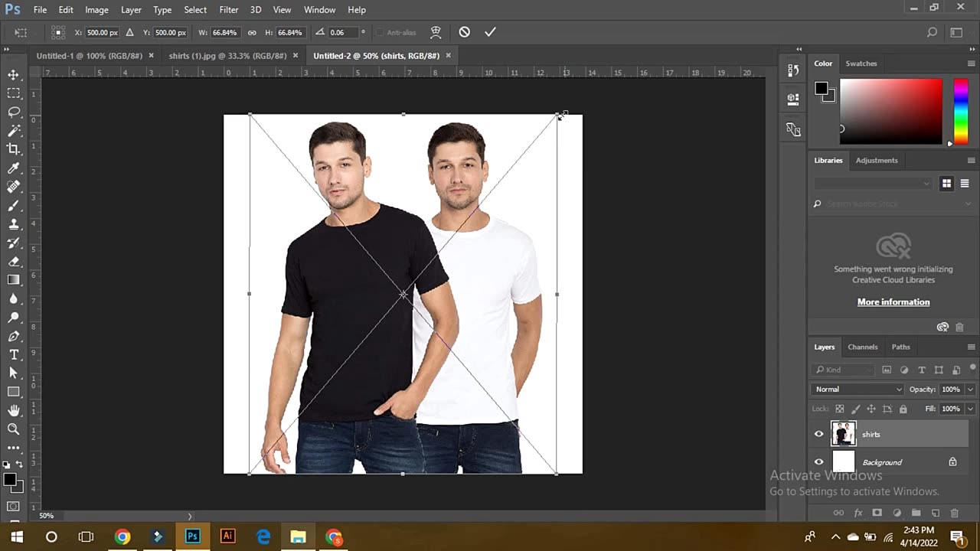This screenshot has width=980, height=551.
Task: Add a layer mask icon
Action: (877, 513)
